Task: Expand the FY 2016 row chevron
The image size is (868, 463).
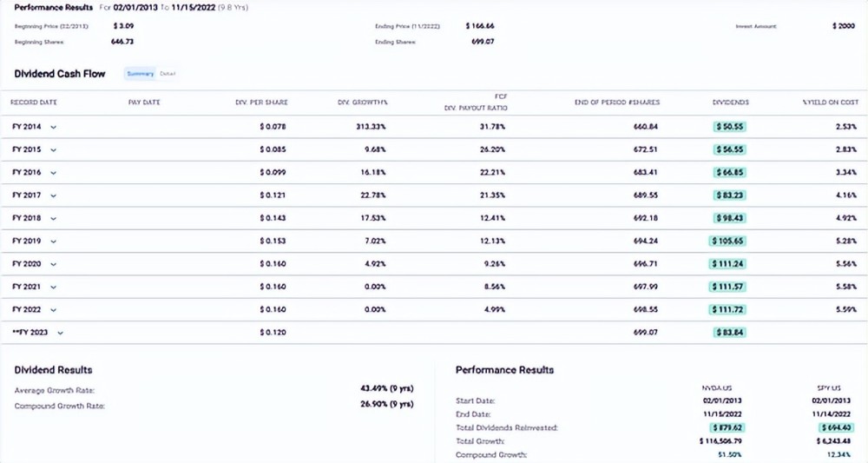Action: tap(54, 172)
